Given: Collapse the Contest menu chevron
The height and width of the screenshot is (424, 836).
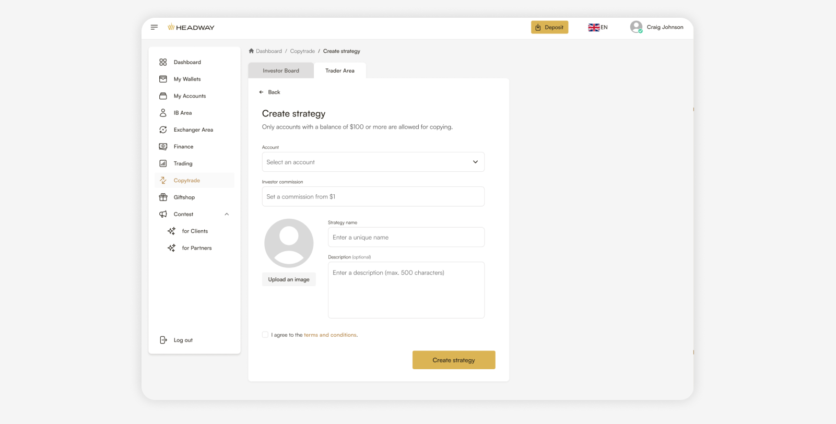Looking at the screenshot, I should click(x=226, y=214).
